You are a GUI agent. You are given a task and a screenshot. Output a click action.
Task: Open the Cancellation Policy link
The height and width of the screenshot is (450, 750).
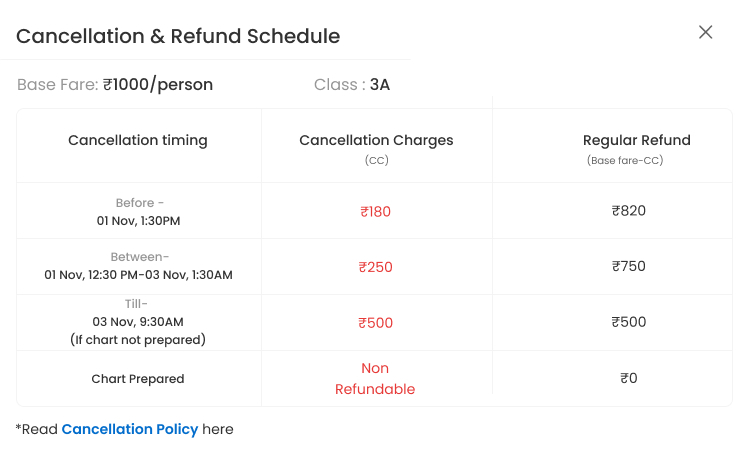click(130, 429)
